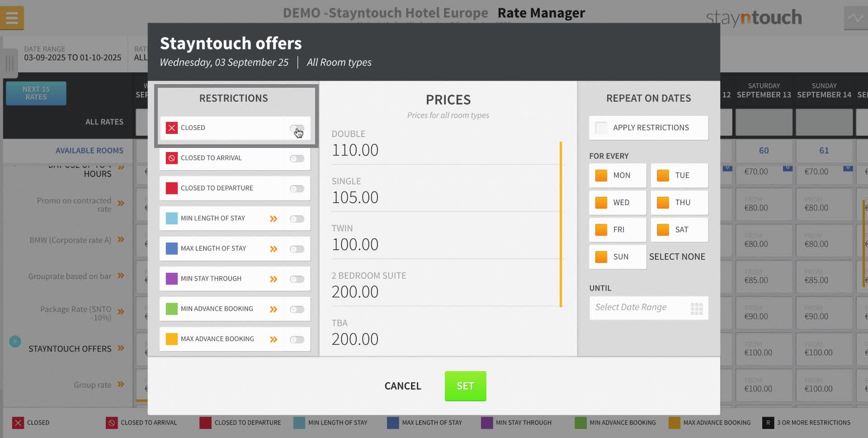868x438 pixels.
Task: Click the Closed to Arrival restriction icon
Action: pyautogui.click(x=172, y=158)
